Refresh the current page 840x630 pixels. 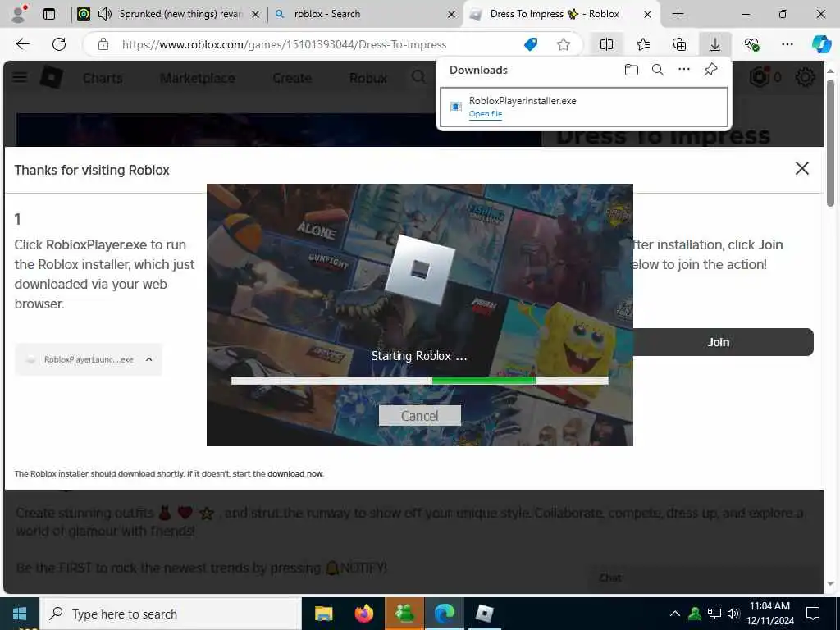[59, 44]
